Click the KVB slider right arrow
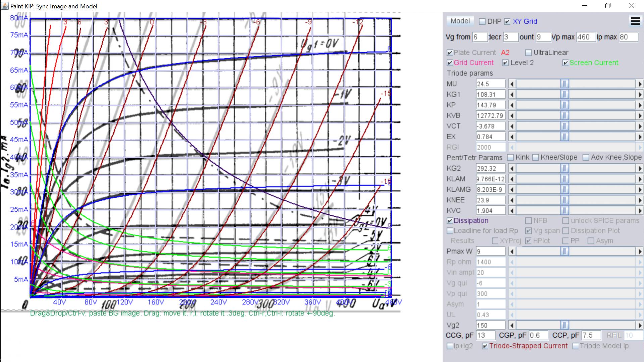644x362 pixels. (x=640, y=116)
